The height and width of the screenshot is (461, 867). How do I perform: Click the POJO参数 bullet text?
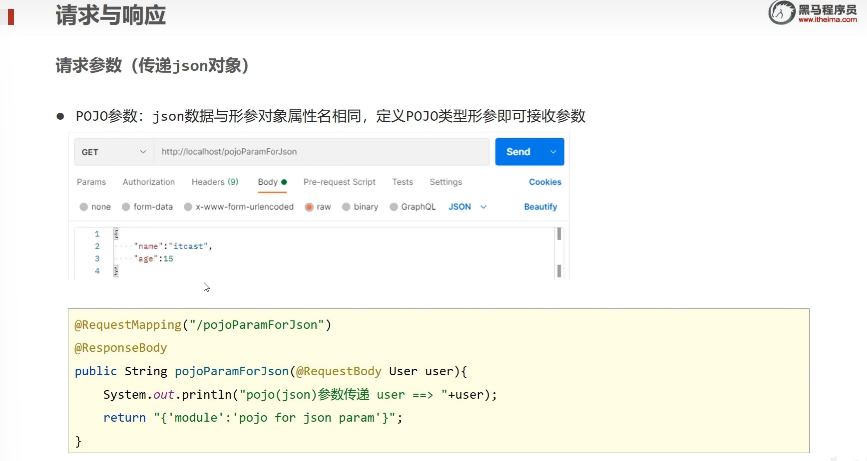tap(330, 116)
